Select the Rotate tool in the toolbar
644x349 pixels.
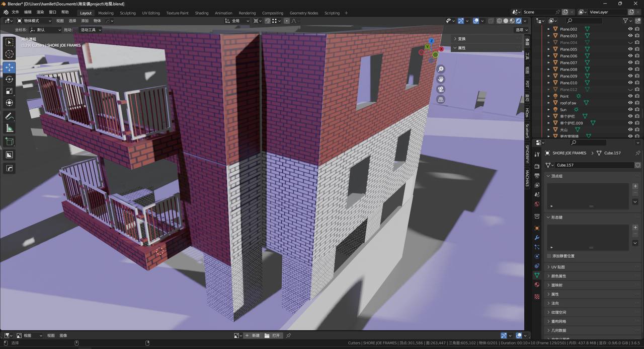coord(9,79)
